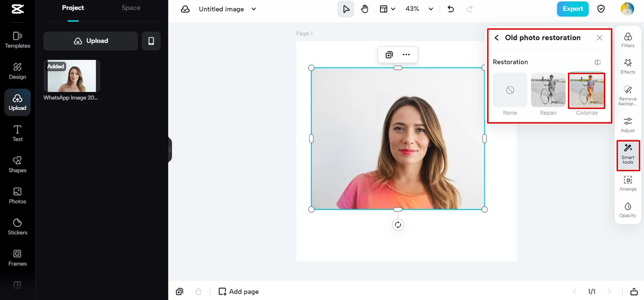Click the redo arrow icon
Screen dimensions: 644x300
tap(470, 9)
